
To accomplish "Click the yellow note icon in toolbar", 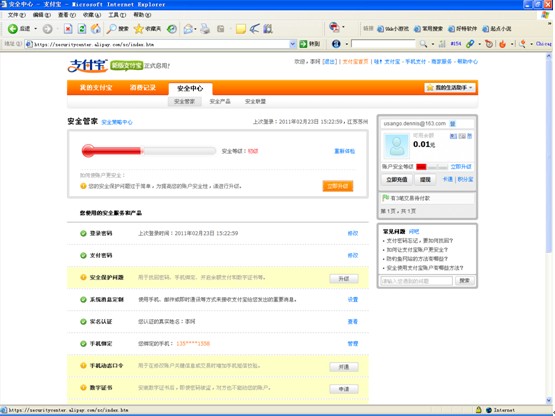I will coord(241,29).
